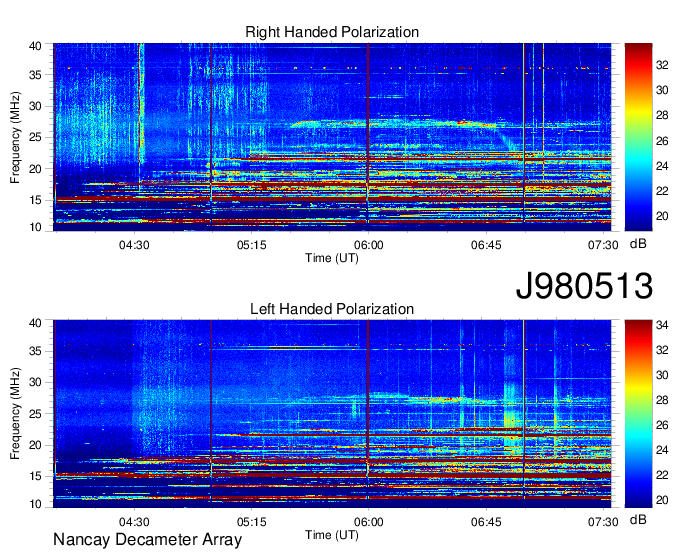The image size is (680, 552).
Task: Click the 06:45 time tick on the bottom plot
Action: (486, 522)
